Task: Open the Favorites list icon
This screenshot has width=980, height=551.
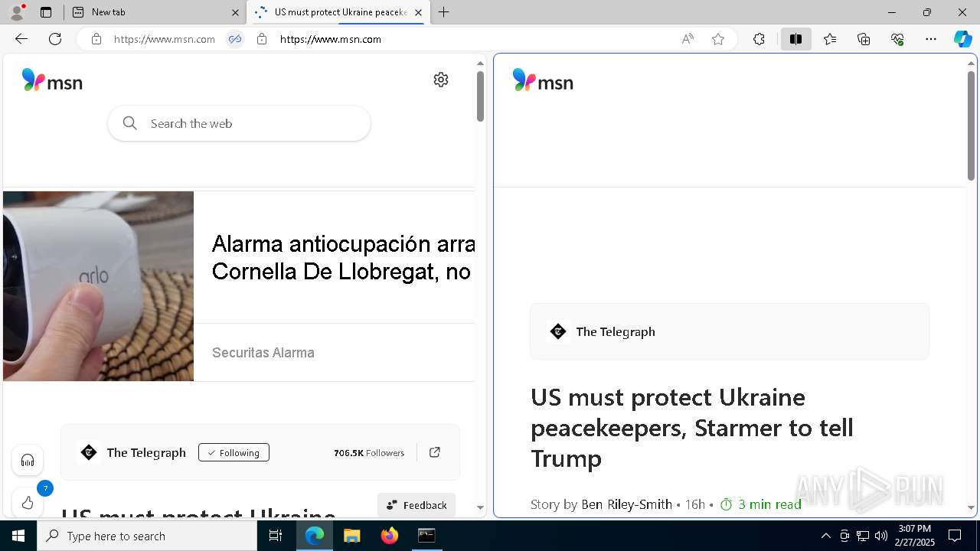Action: tap(830, 39)
